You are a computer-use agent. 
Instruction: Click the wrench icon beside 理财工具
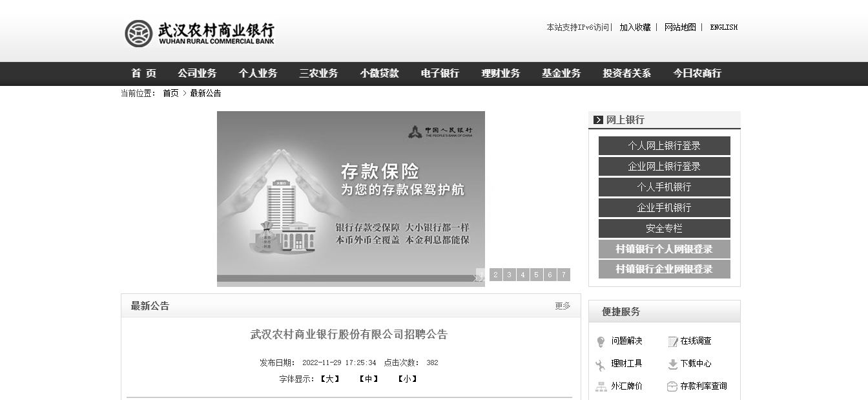pos(601,364)
